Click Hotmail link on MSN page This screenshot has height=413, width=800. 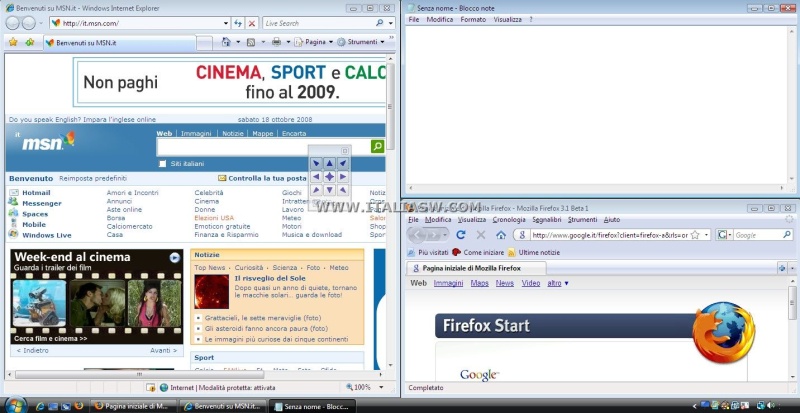tap(36, 192)
